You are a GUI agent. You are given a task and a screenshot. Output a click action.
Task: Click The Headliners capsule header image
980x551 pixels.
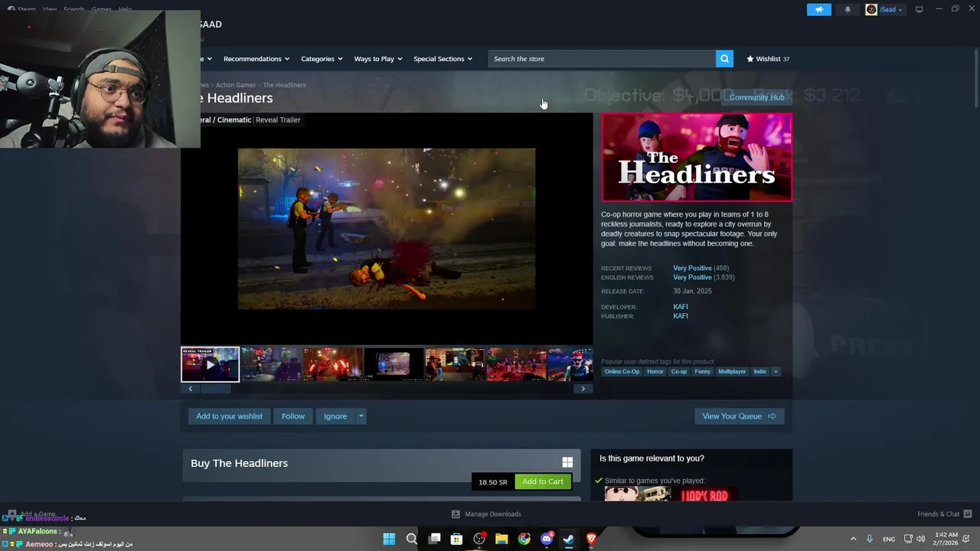coord(697,157)
